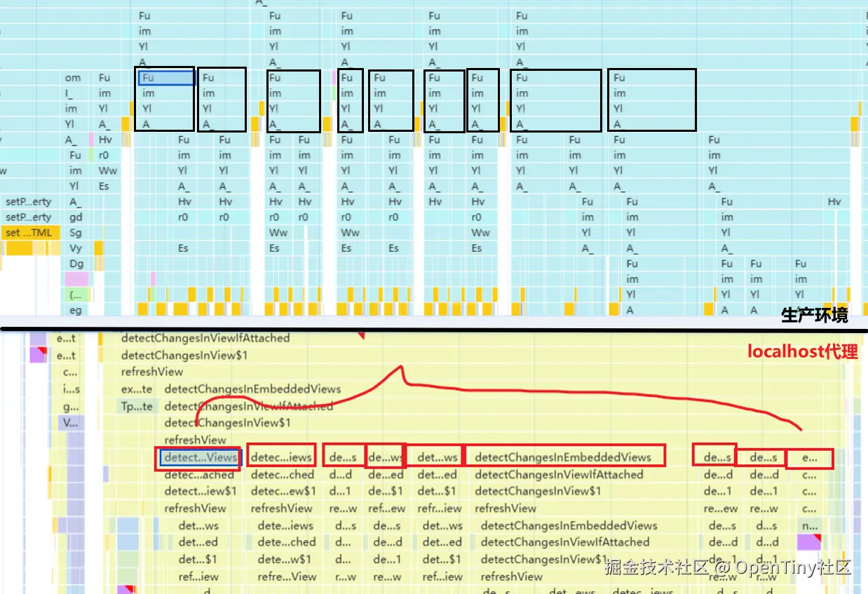Select the 'detect...iew$1' call frame
Viewport: 868px width, 594px height.
click(x=201, y=491)
